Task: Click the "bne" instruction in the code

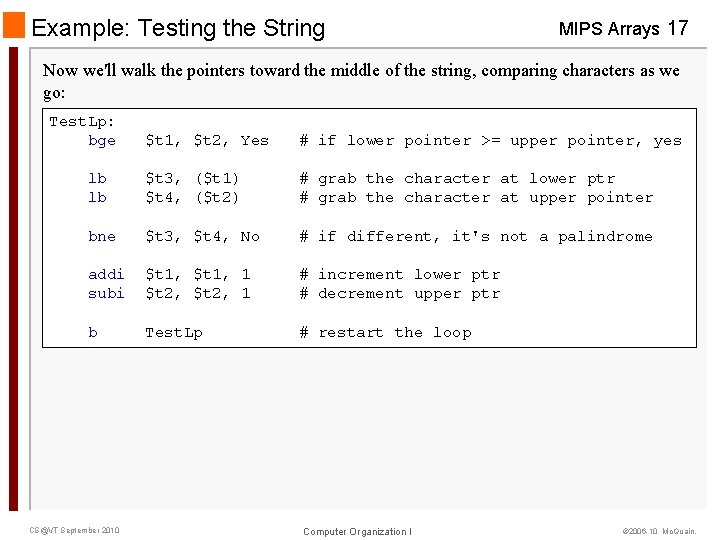Action: [102, 237]
